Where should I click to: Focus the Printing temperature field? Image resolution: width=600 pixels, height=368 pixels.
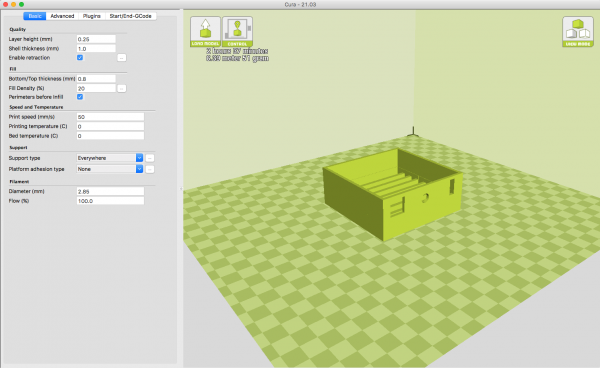click(110, 126)
